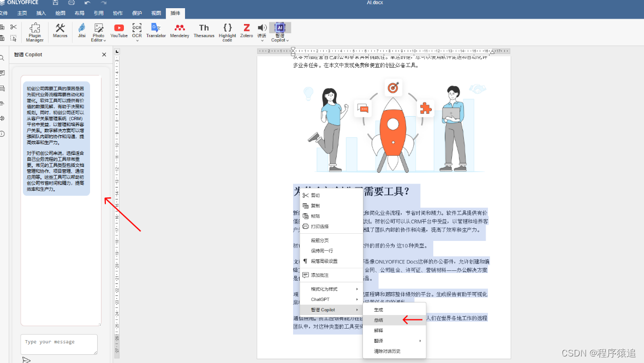
Task: Click the tab stop selector at ruler corner
Action: (117, 52)
